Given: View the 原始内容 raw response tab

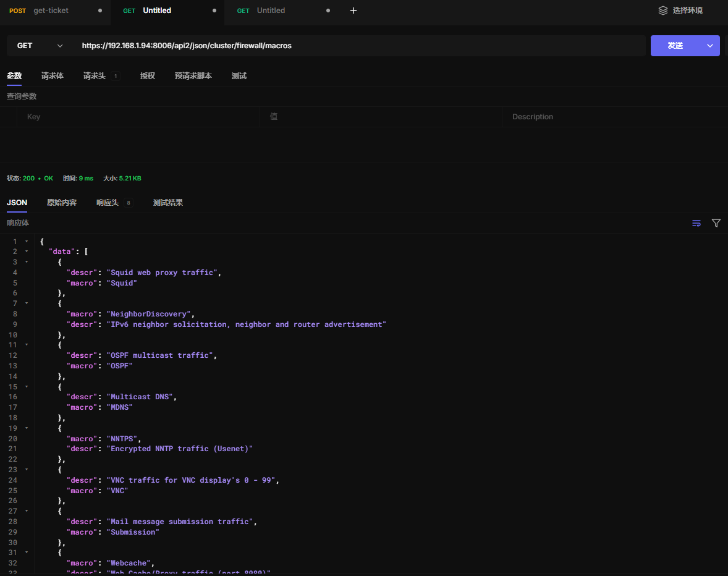Looking at the screenshot, I should tap(62, 203).
